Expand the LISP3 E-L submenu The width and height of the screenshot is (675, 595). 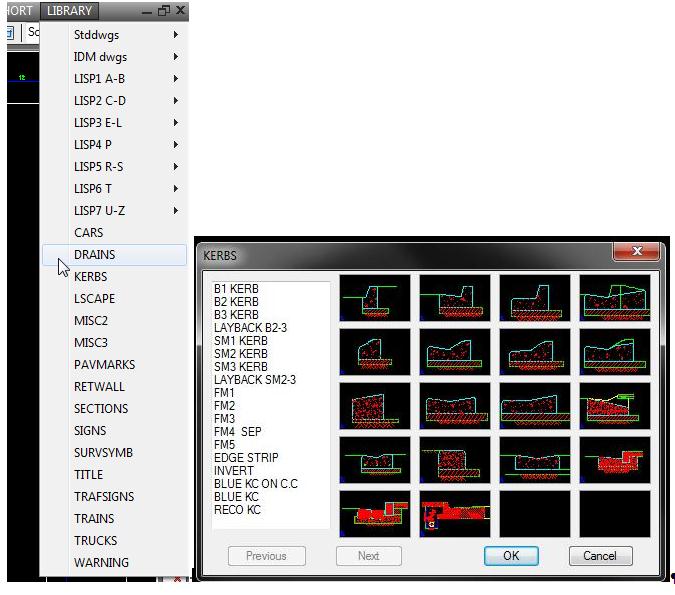click(x=115, y=122)
